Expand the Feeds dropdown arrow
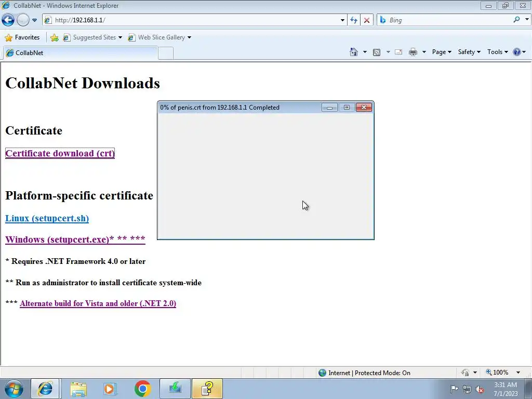 tap(388, 52)
